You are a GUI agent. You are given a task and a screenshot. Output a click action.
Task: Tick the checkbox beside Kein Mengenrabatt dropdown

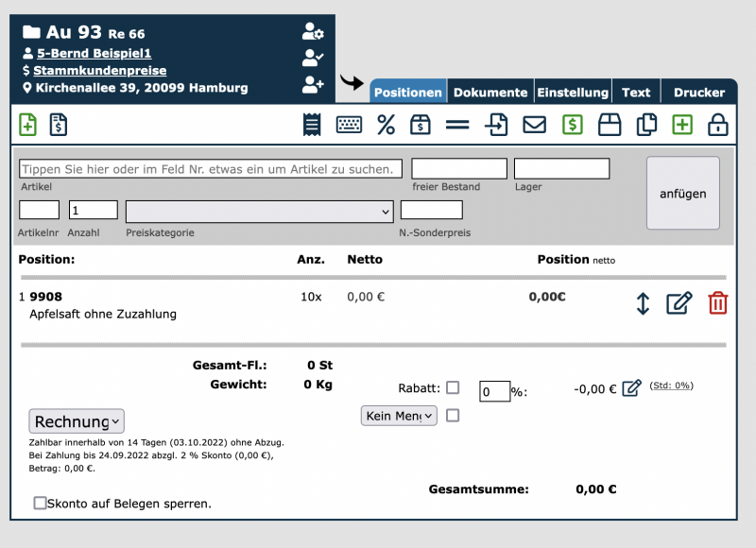click(x=453, y=415)
